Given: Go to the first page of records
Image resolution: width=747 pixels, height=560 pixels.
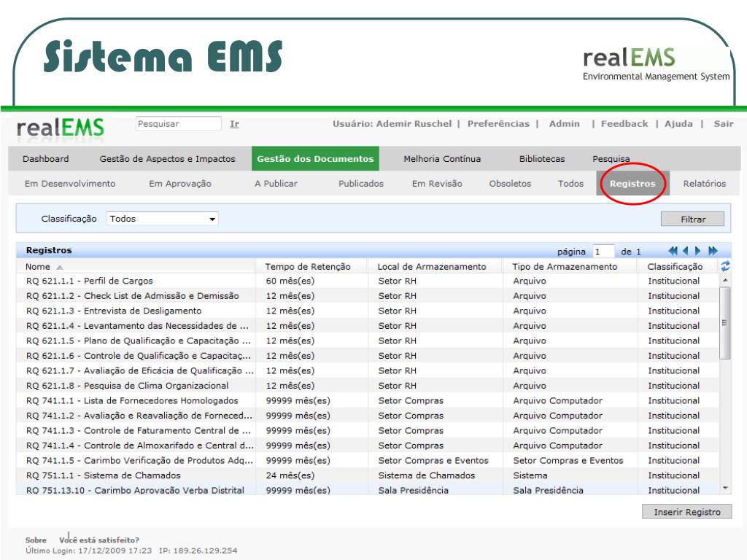Looking at the screenshot, I should tap(673, 251).
